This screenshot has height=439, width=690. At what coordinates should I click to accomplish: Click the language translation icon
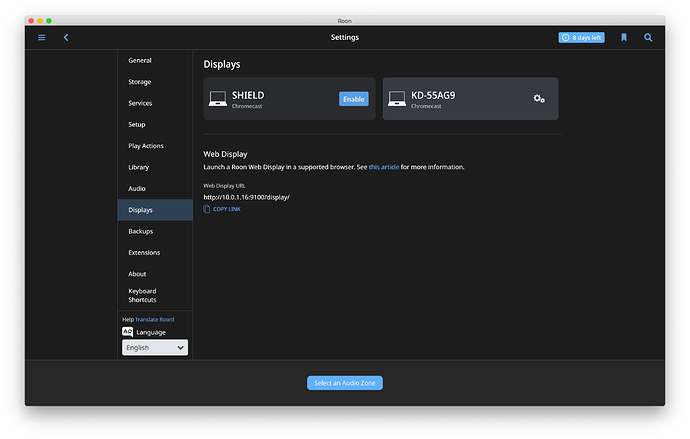tap(128, 332)
